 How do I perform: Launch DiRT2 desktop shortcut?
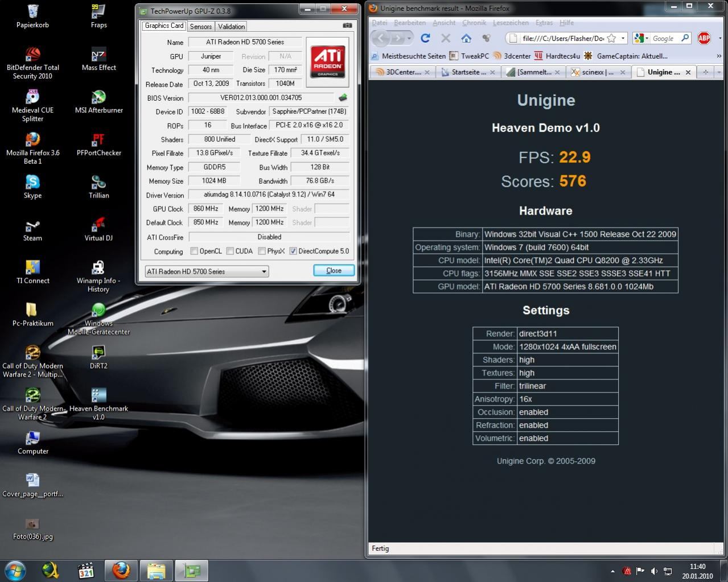[x=98, y=357]
